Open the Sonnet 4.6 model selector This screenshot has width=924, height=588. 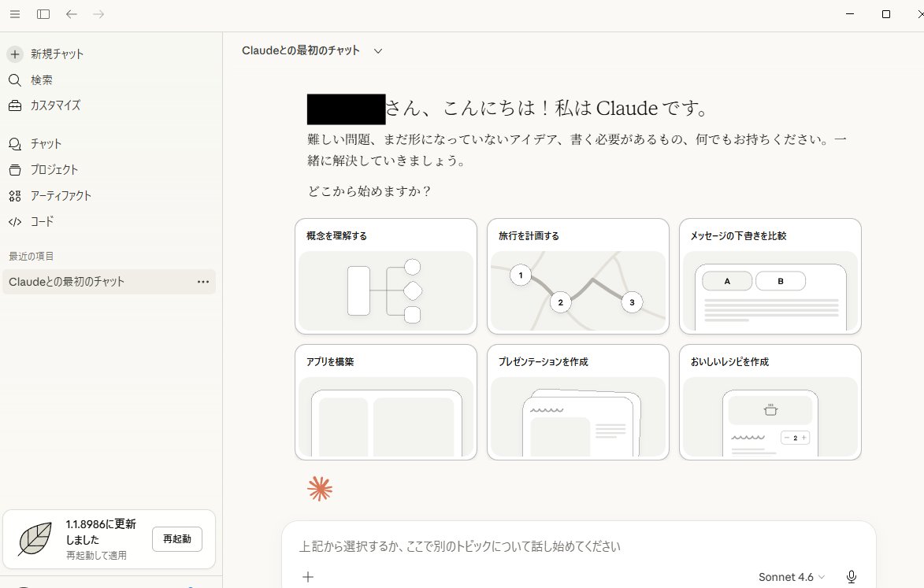coord(792,577)
